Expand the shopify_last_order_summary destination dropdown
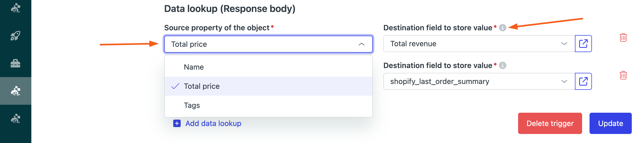The width and height of the screenshot is (644, 143). (564, 81)
